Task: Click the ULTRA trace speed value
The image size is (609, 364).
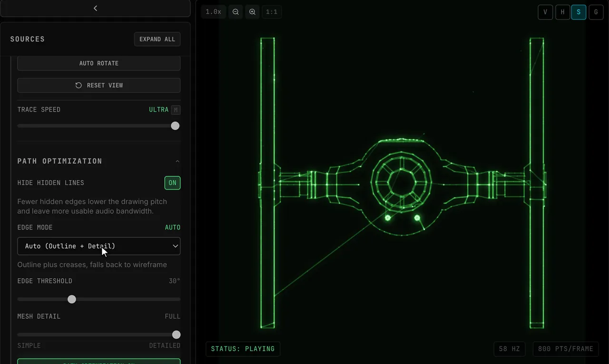Action: pos(158,110)
